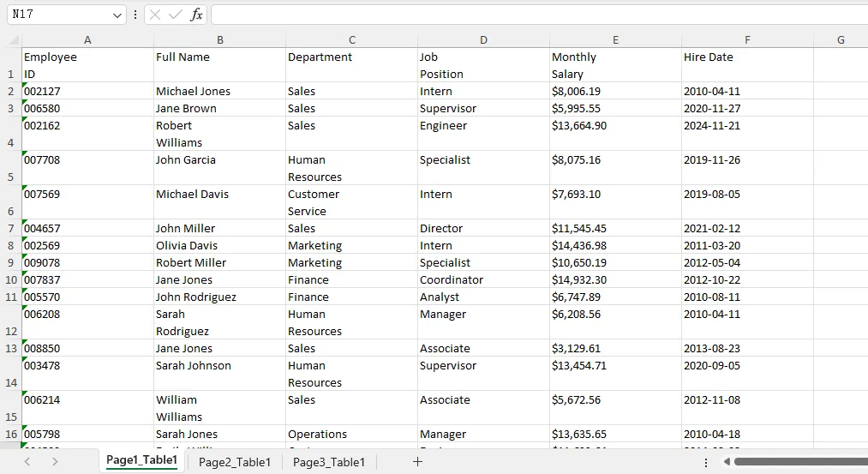This screenshot has width=868, height=474.
Task: Select cell containing Olivia Davis
Action: click(219, 245)
